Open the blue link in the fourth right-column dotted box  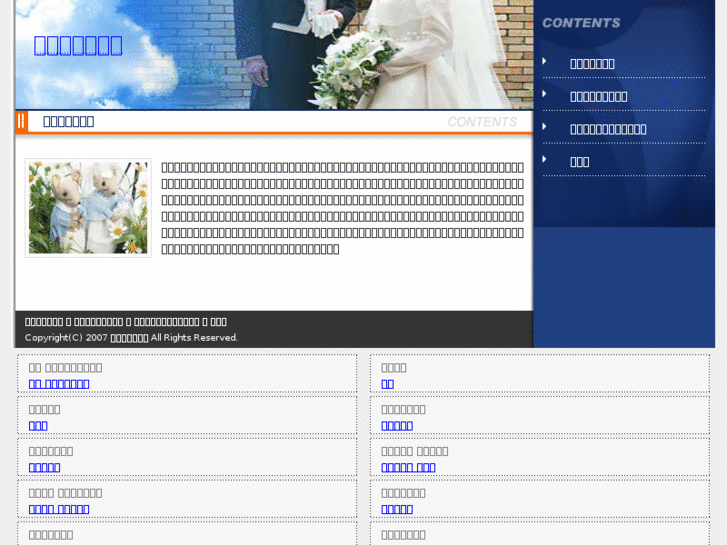pyautogui.click(x=397, y=509)
